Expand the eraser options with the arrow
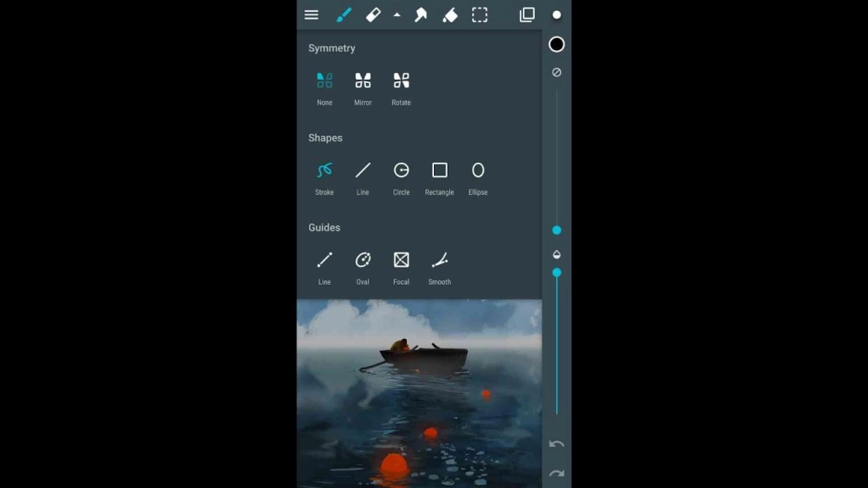Screen dimensions: 868x488 point(397,14)
